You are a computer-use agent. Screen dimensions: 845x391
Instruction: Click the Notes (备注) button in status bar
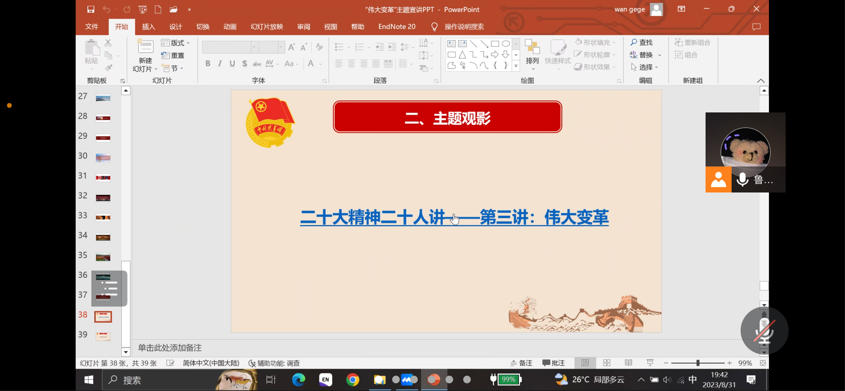tap(521, 363)
